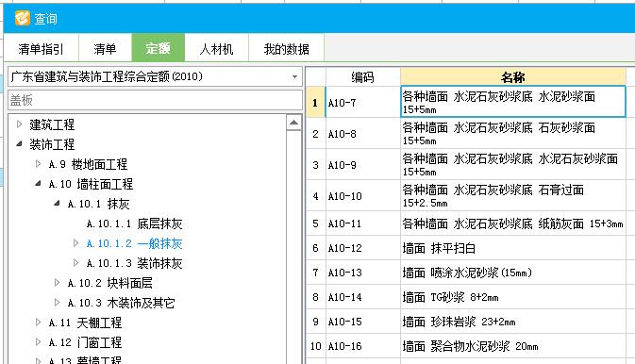Select A.10.3 木装饰及其它 tree item

121,304
